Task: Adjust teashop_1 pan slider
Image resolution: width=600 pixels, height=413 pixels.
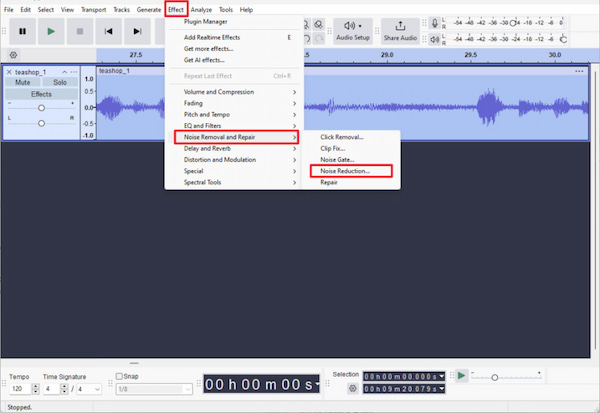Action: [x=41, y=123]
